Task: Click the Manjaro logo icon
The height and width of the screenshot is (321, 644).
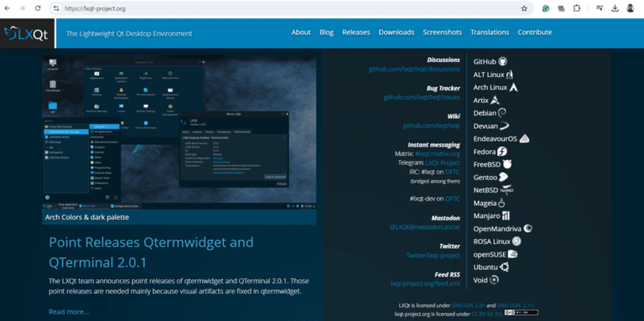Action: pyautogui.click(x=506, y=216)
